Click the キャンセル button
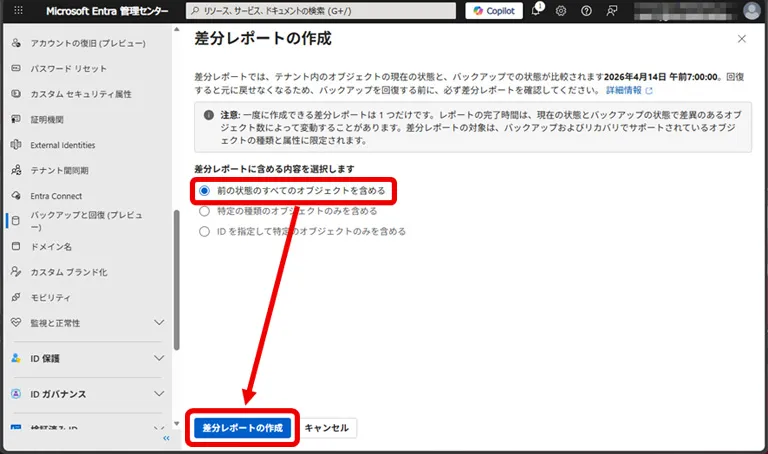 [327, 428]
